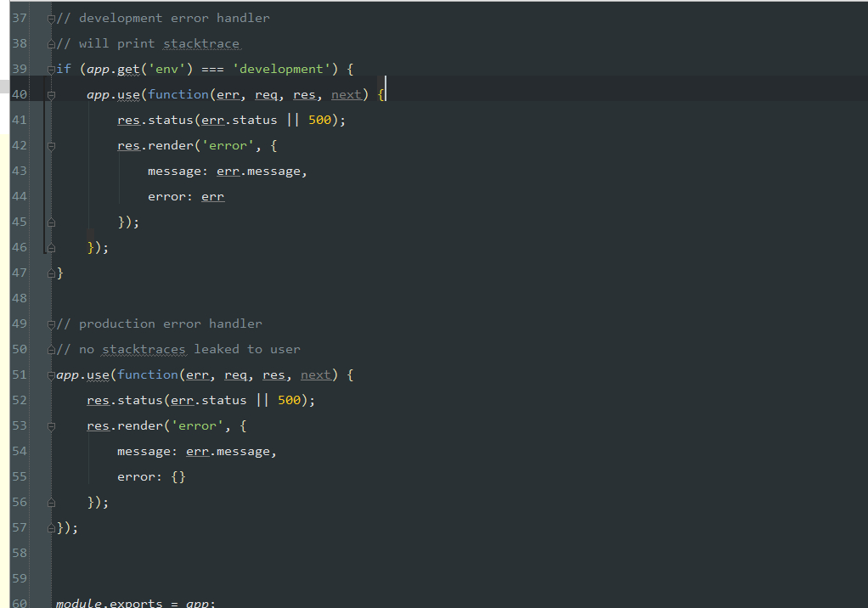Click the underlined stacktrace word on line 38
Screen dimensions: 868x608
coord(201,43)
